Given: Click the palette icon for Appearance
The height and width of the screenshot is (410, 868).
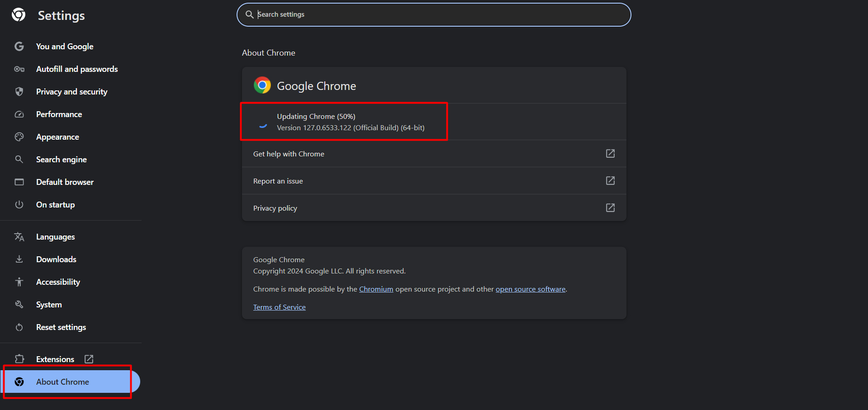Looking at the screenshot, I should click(x=19, y=137).
